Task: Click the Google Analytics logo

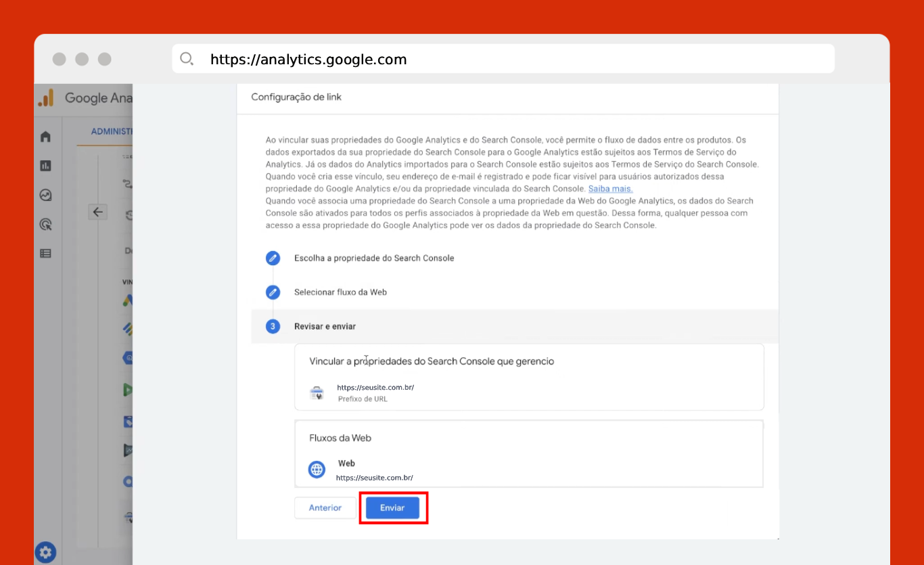Action: pos(46,98)
